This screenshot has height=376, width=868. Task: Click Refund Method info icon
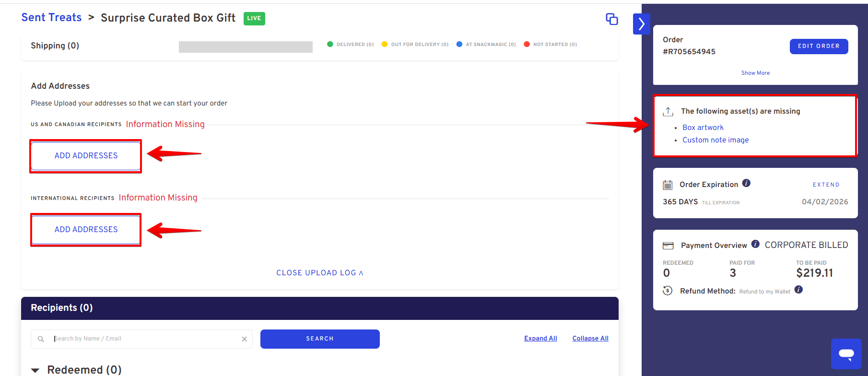(x=798, y=290)
